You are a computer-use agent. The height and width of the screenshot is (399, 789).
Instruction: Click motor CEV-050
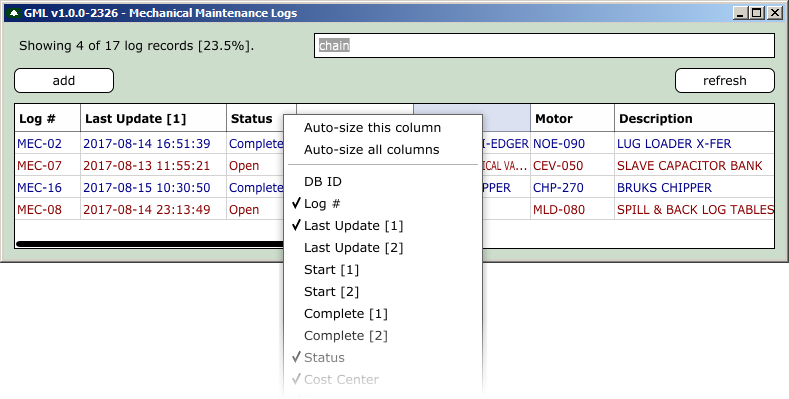558,166
